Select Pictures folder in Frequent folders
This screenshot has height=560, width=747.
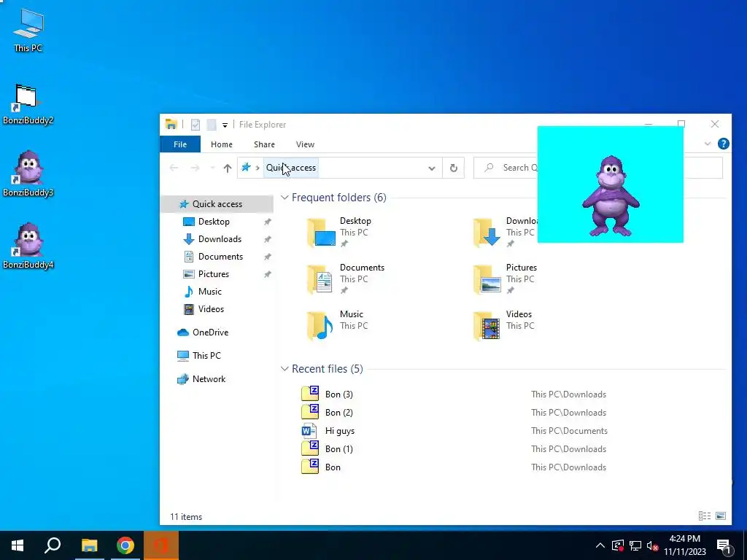point(506,279)
